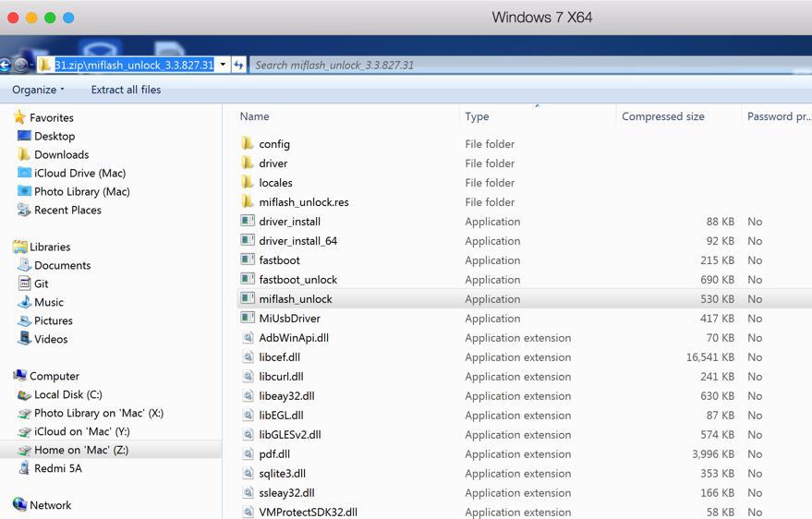Go back with the Back arrow
Viewport: 812px width, 519px height.
pos(6,65)
